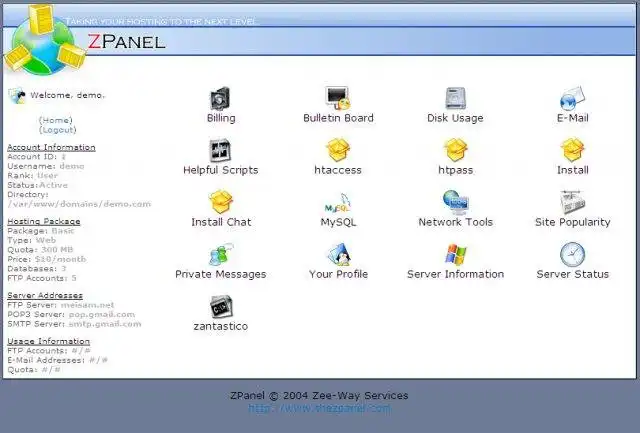This screenshot has height=433, width=640.
Task: Click the POP3 Server pop.gmail.com value
Action: [102, 315]
